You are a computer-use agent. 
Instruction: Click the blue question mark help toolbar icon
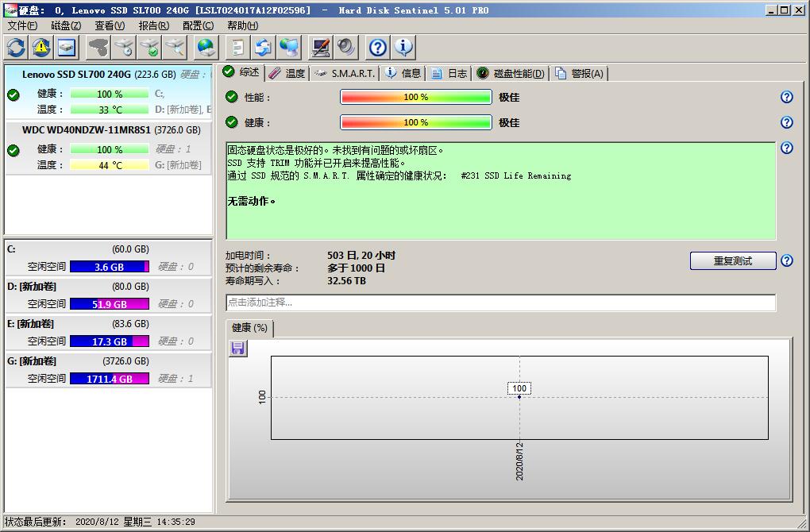click(378, 48)
